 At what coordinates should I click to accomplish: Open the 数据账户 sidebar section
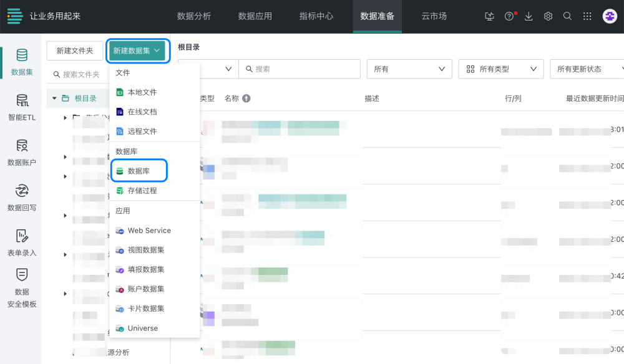coord(21,152)
